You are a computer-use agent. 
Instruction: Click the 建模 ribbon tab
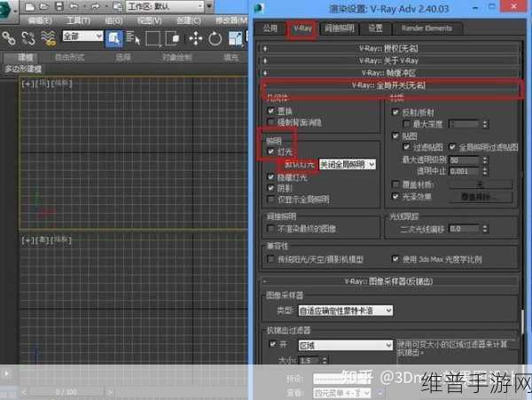pyautogui.click(x=26, y=58)
